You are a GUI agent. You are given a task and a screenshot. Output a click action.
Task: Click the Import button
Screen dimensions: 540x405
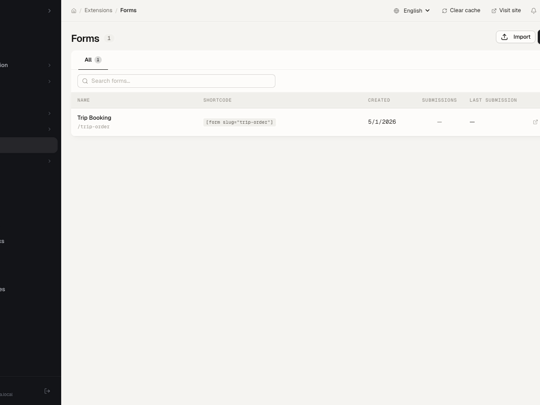coord(516,37)
